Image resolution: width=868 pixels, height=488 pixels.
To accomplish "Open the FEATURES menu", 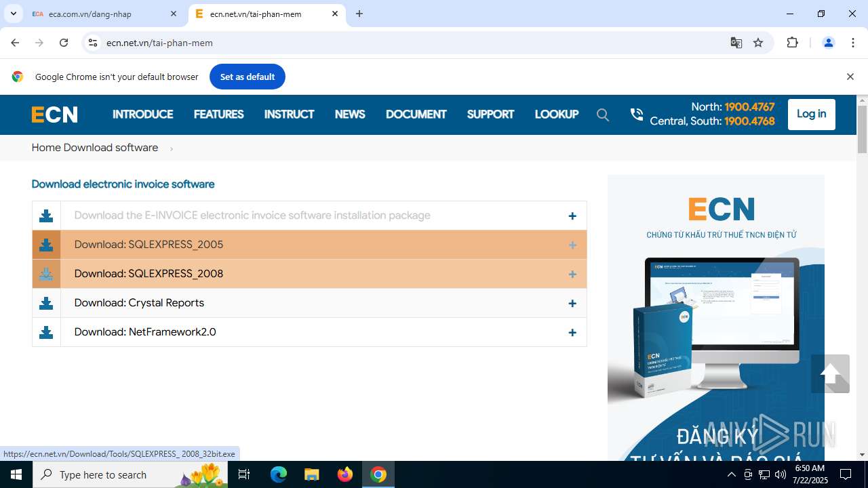I will tap(218, 115).
